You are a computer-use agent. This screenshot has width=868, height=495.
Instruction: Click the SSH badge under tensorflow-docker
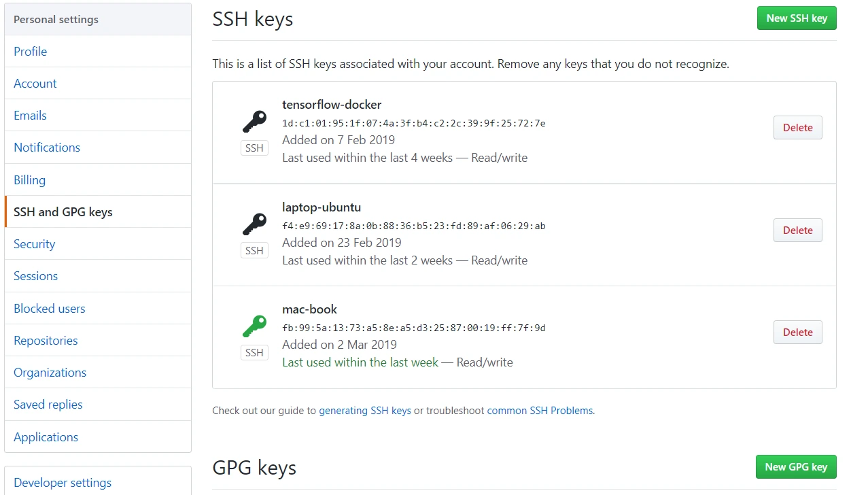254,148
